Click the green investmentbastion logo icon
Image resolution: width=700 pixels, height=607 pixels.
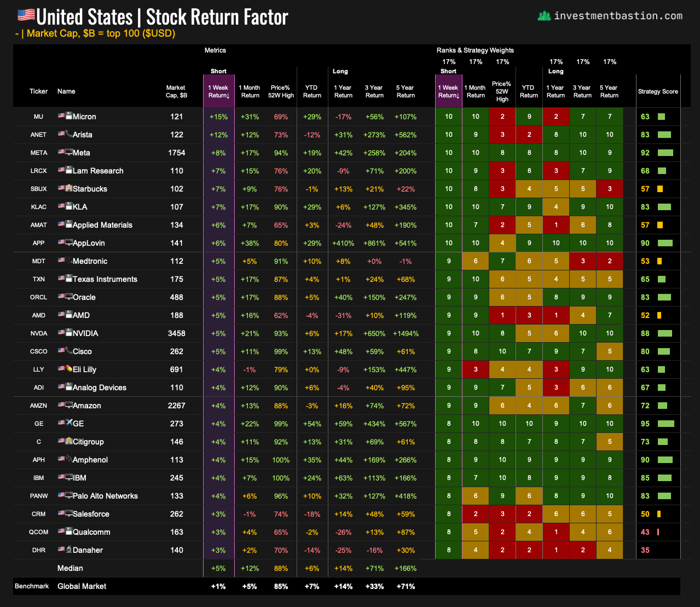pyautogui.click(x=544, y=16)
